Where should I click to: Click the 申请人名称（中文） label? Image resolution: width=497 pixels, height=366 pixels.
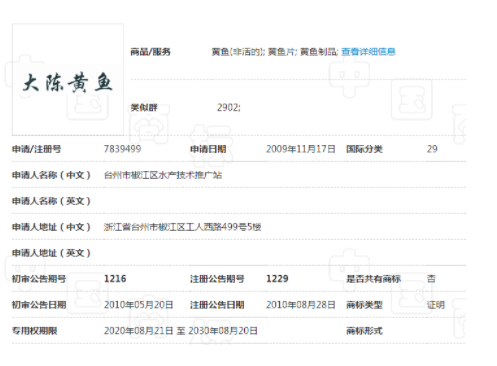(51, 175)
